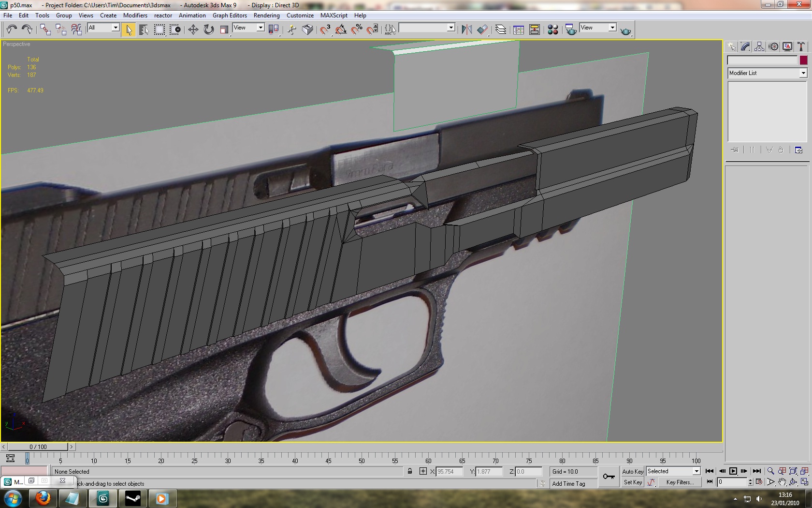
Task: Open the Selected key filter dropdown
Action: tap(696, 471)
